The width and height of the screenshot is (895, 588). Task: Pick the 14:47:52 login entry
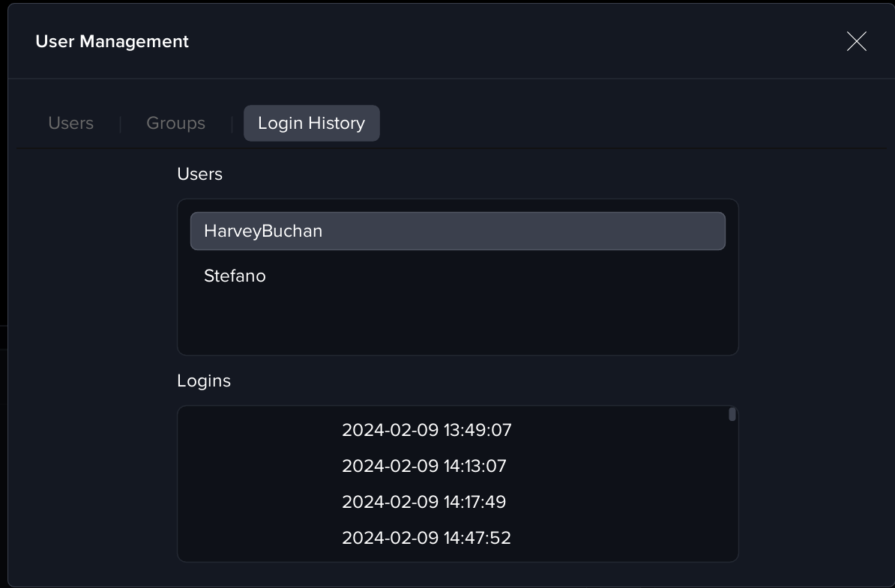[x=427, y=538]
